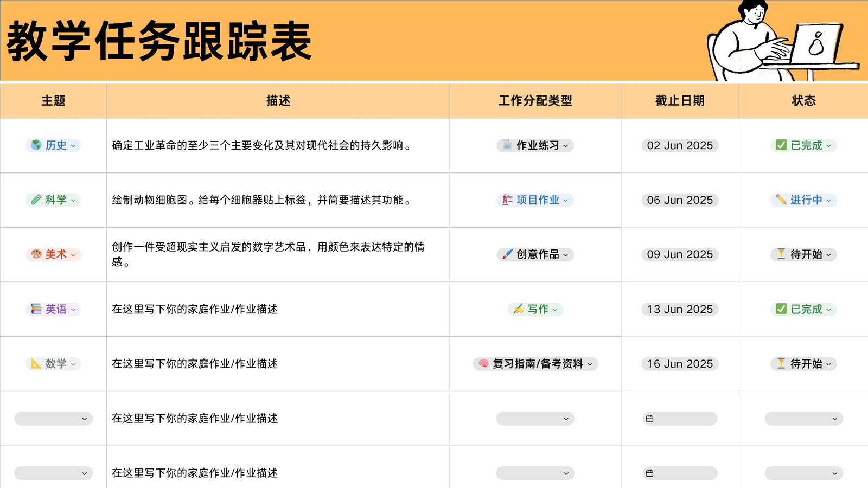
Task: Open the 进行中 status dropdown
Action: 803,200
